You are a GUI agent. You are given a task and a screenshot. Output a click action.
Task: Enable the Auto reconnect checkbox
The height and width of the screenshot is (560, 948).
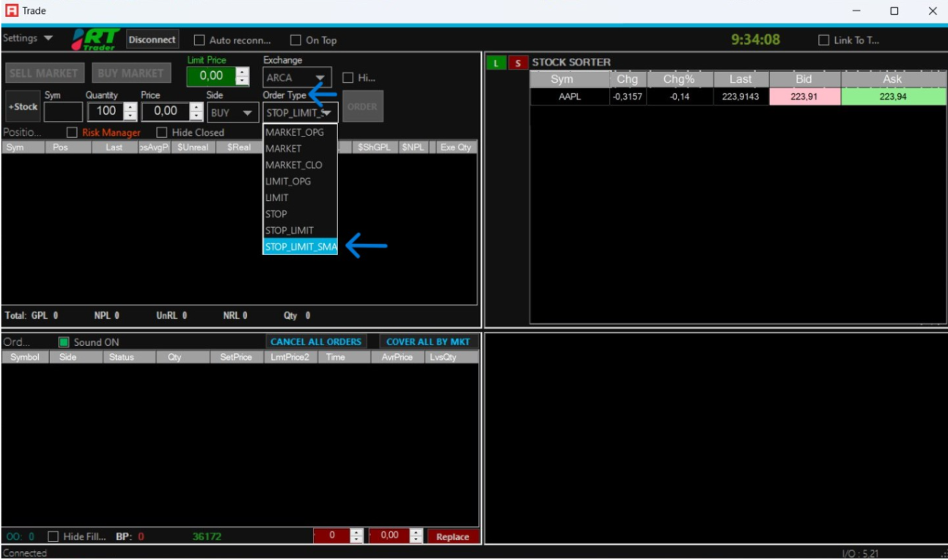pos(199,40)
